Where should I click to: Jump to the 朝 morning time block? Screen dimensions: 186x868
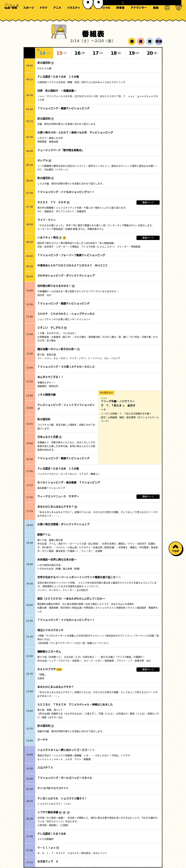(132, 41)
